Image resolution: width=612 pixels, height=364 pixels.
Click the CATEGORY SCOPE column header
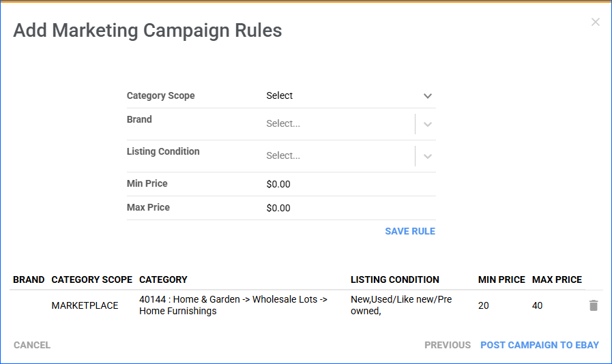click(x=91, y=279)
